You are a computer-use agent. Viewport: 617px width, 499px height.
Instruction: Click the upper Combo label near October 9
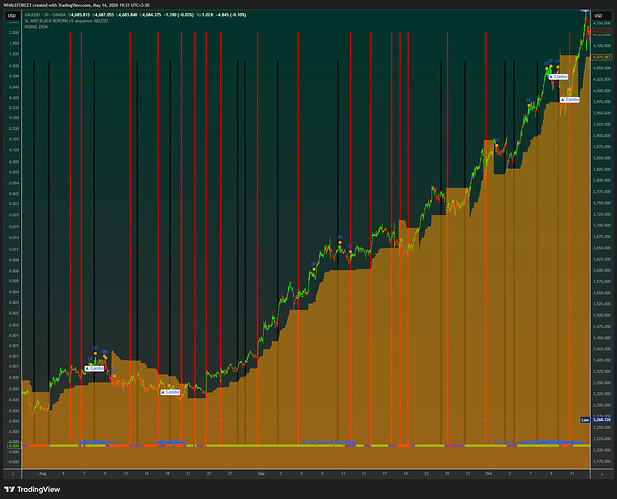click(x=558, y=77)
